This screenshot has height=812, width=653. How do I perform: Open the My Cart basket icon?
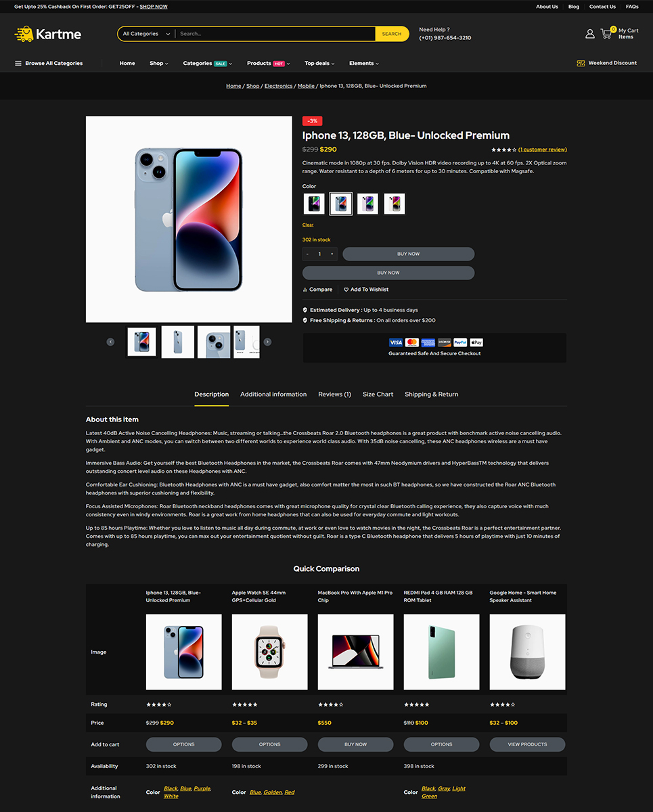[x=606, y=33]
